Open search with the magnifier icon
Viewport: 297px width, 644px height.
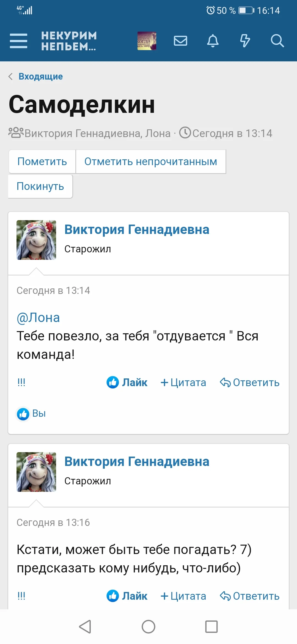pyautogui.click(x=277, y=41)
